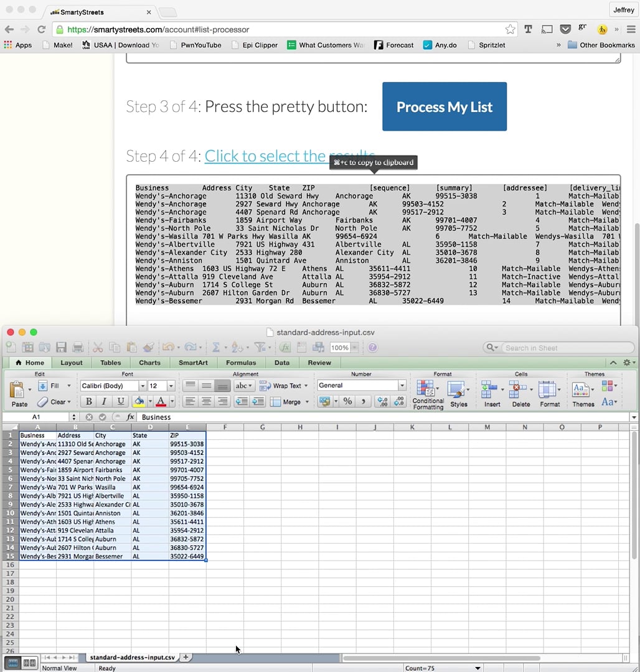The width and height of the screenshot is (640, 672).
Task: Apply the percent style format
Action: (347, 401)
